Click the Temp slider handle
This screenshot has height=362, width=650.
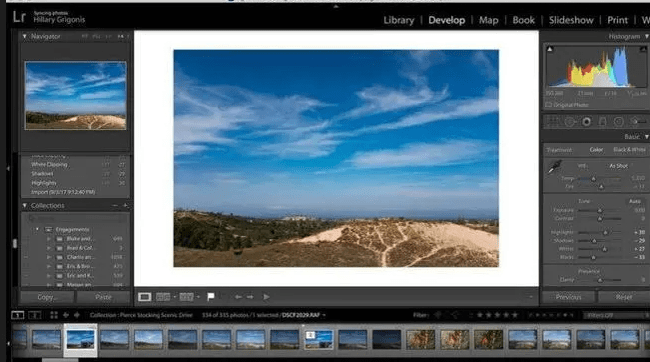click(x=593, y=179)
